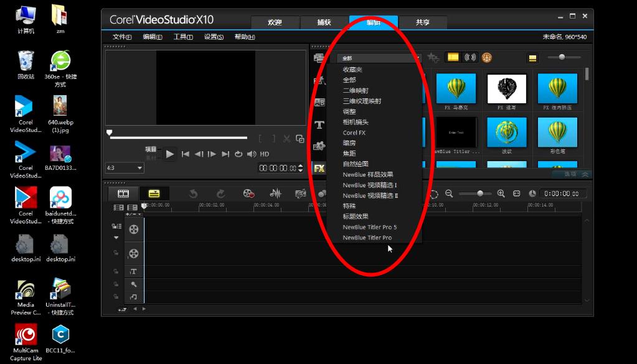Open the Recycle Bin desktop icon
This screenshot has height=364, width=637.
tap(26, 65)
